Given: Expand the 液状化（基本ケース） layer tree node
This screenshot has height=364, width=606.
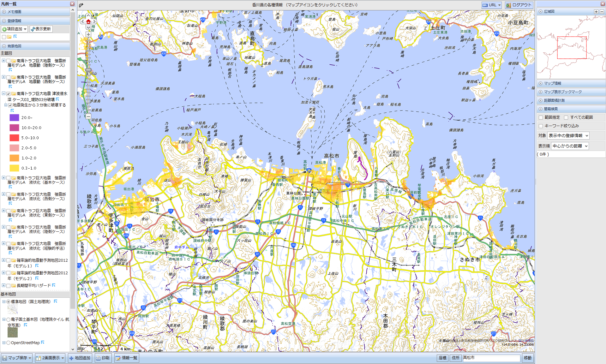Looking at the screenshot, I should tap(3, 178).
